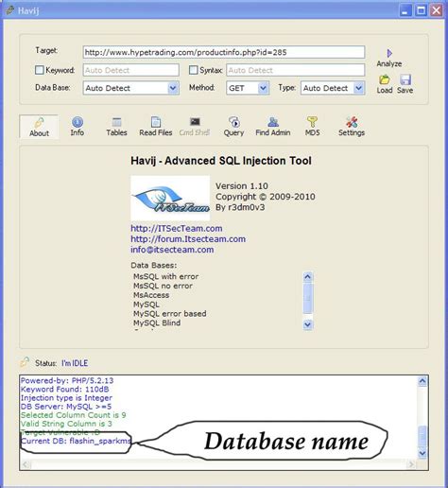Screen dimensions: 448x488
Task: Click the Data Bases list scrollbar thumb
Action: (308, 298)
